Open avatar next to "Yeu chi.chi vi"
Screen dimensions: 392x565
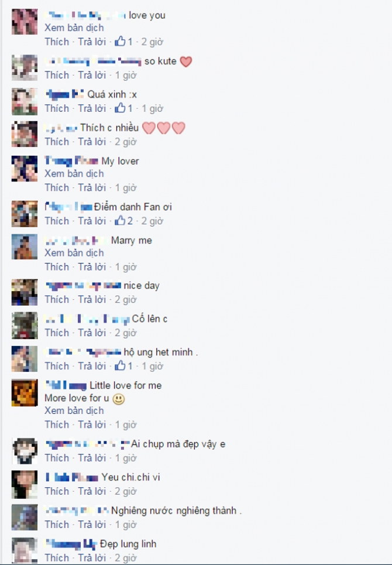tap(25, 484)
